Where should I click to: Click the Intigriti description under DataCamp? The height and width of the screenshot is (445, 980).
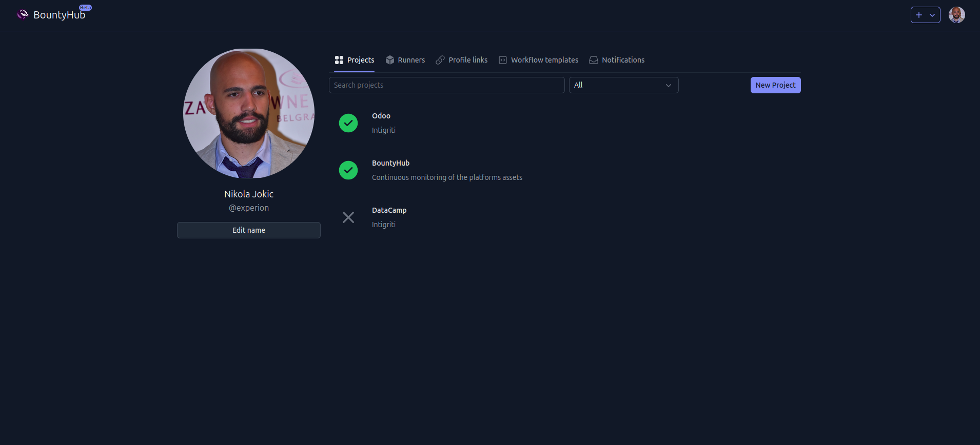pyautogui.click(x=384, y=225)
